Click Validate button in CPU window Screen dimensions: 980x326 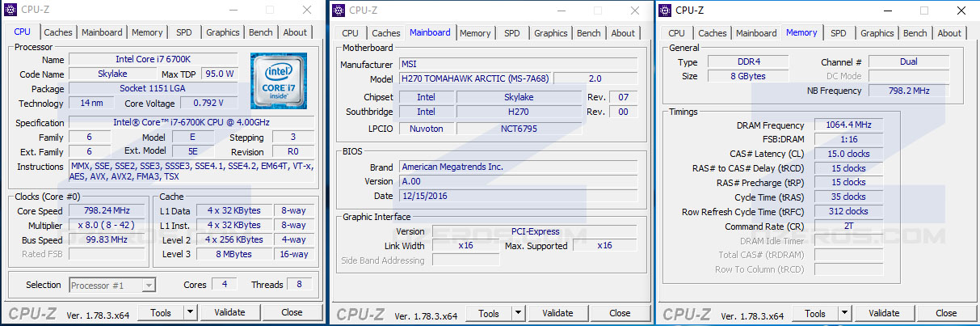tap(229, 312)
